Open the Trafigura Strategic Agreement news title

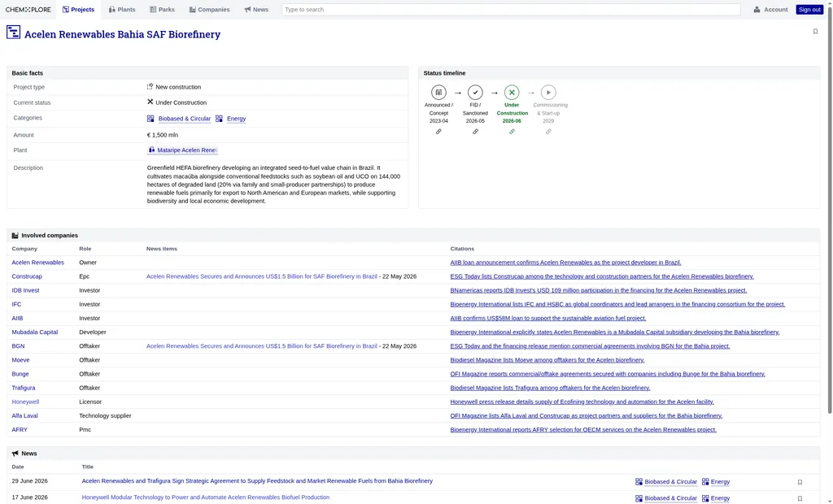(257, 481)
